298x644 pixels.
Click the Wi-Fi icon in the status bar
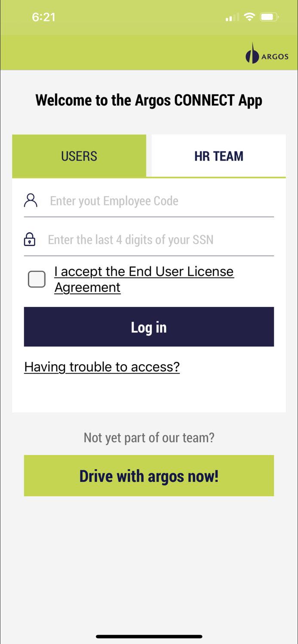249,17
